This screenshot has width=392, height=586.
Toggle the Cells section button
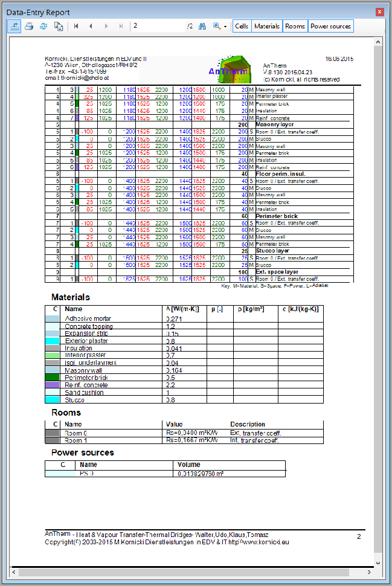[242, 26]
